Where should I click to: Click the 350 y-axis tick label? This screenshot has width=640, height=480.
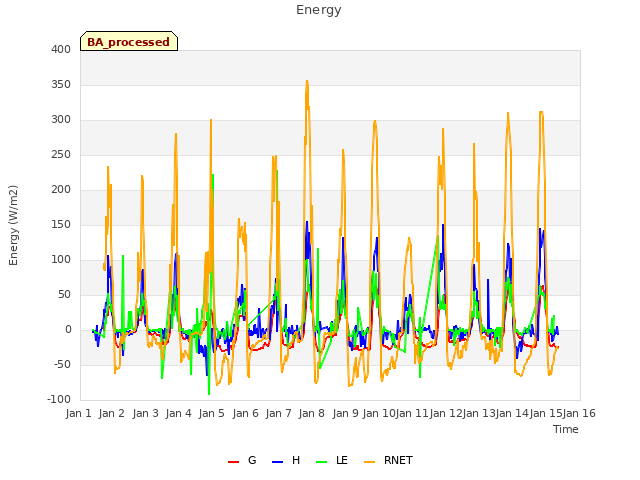point(61,85)
